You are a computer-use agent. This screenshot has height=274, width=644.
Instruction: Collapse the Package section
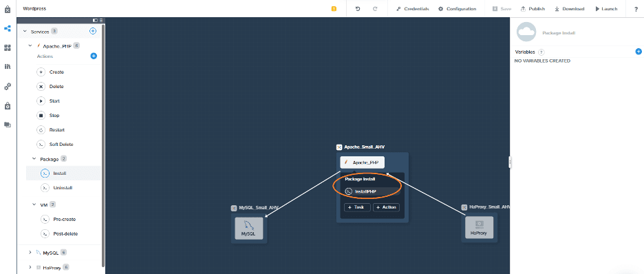(34, 158)
